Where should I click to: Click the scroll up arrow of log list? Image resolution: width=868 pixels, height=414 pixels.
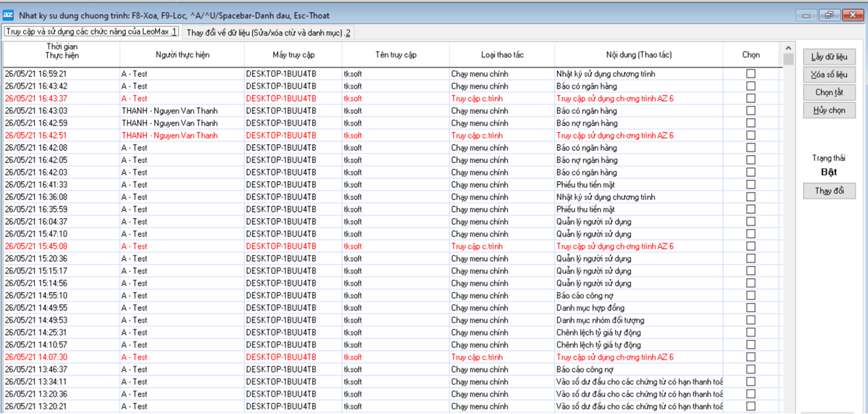coord(788,47)
